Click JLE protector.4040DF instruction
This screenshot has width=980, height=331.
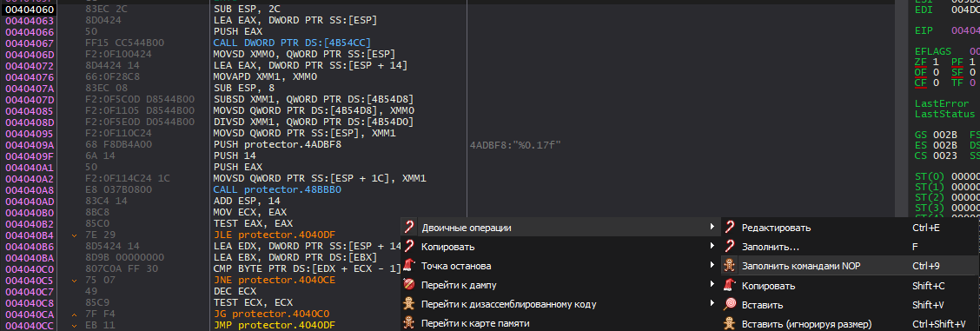pyautogui.click(x=274, y=235)
